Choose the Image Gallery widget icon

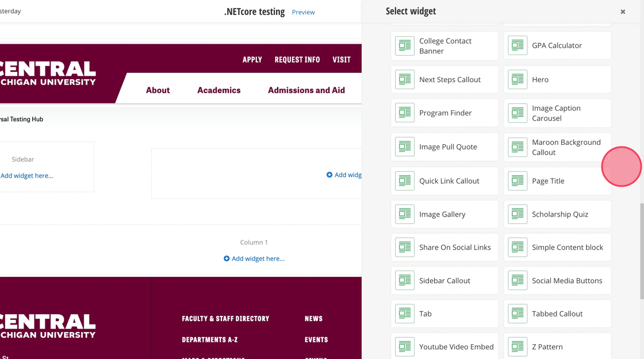[405, 214]
